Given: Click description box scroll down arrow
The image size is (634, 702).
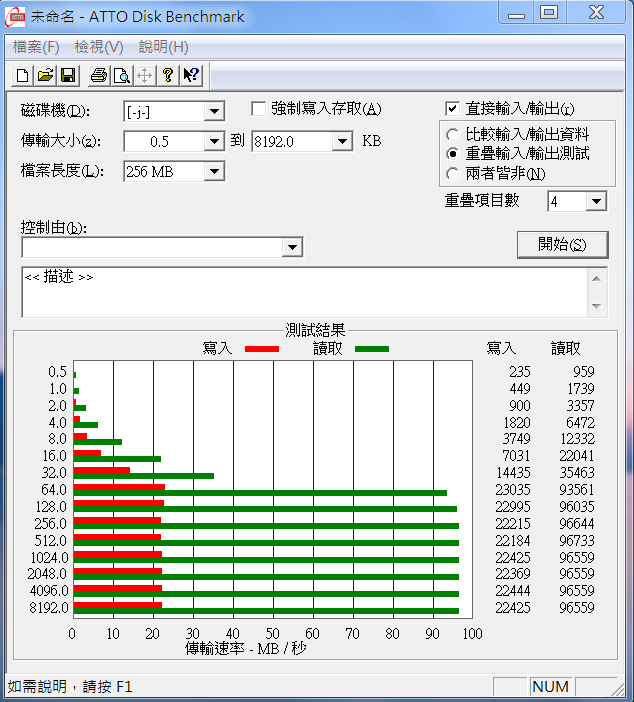Looking at the screenshot, I should point(596,306).
